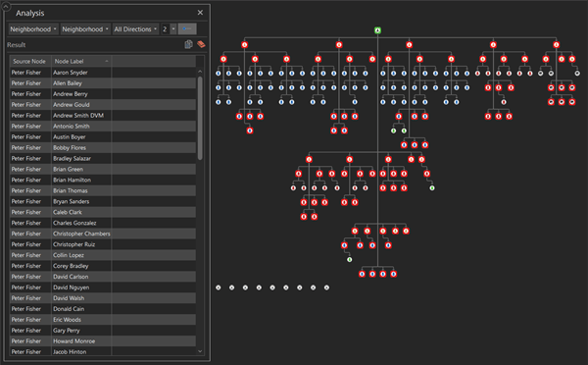This screenshot has height=365, width=588.
Task: Copy results with the clipboard icon
Action: click(188, 44)
